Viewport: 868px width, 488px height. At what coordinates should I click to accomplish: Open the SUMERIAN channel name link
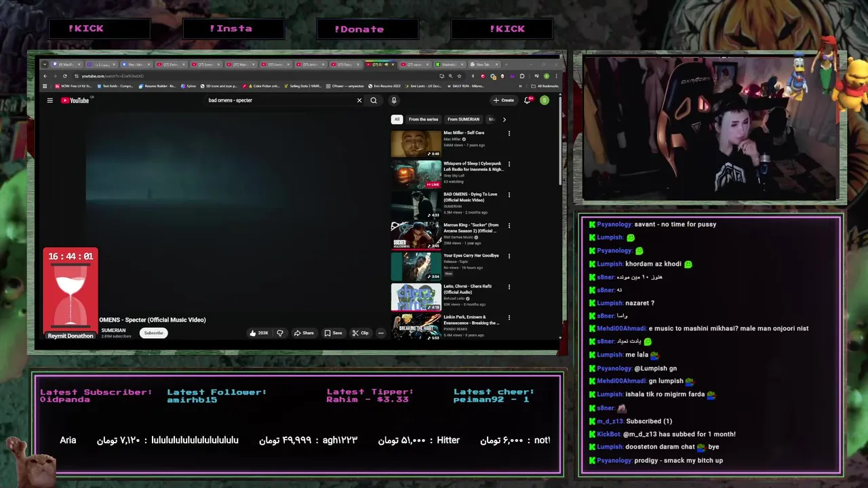pos(113,330)
